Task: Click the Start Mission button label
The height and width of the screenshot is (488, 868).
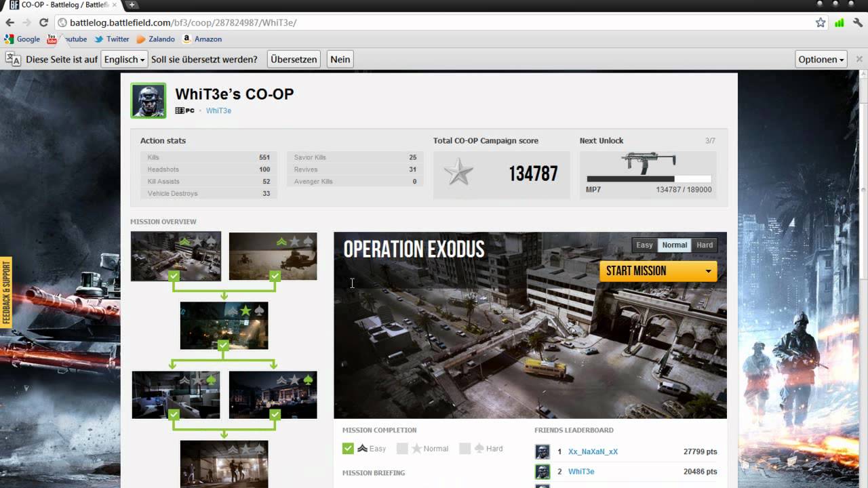Action: pyautogui.click(x=636, y=271)
